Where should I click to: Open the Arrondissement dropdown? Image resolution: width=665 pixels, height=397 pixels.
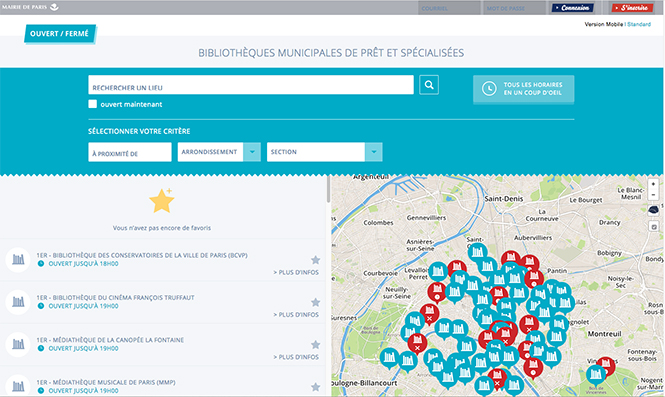tap(219, 152)
